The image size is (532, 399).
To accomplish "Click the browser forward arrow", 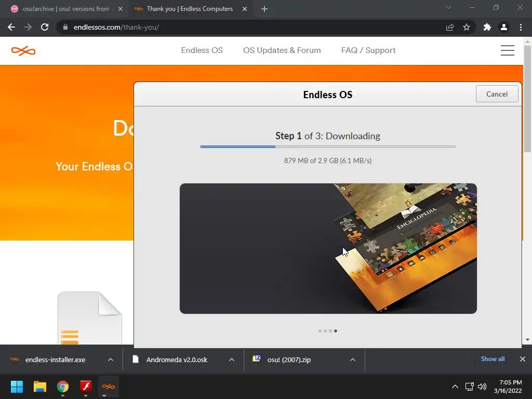I will [x=28, y=27].
